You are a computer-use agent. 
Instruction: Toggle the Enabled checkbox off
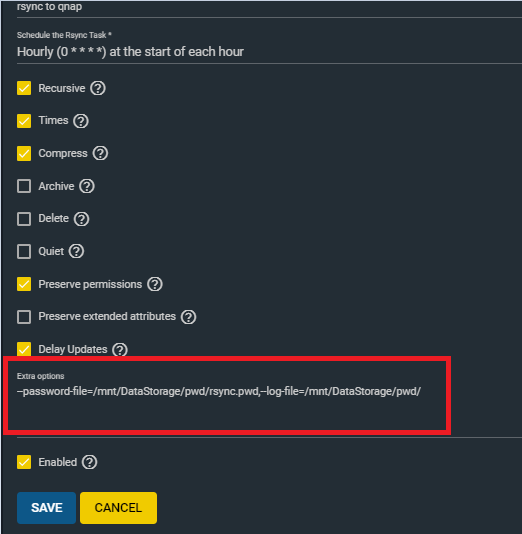coord(24,462)
